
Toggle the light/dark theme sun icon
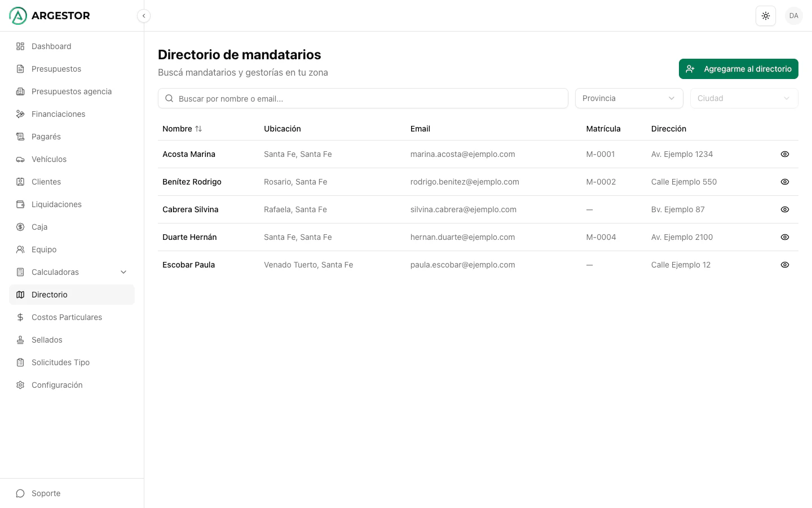(766, 16)
